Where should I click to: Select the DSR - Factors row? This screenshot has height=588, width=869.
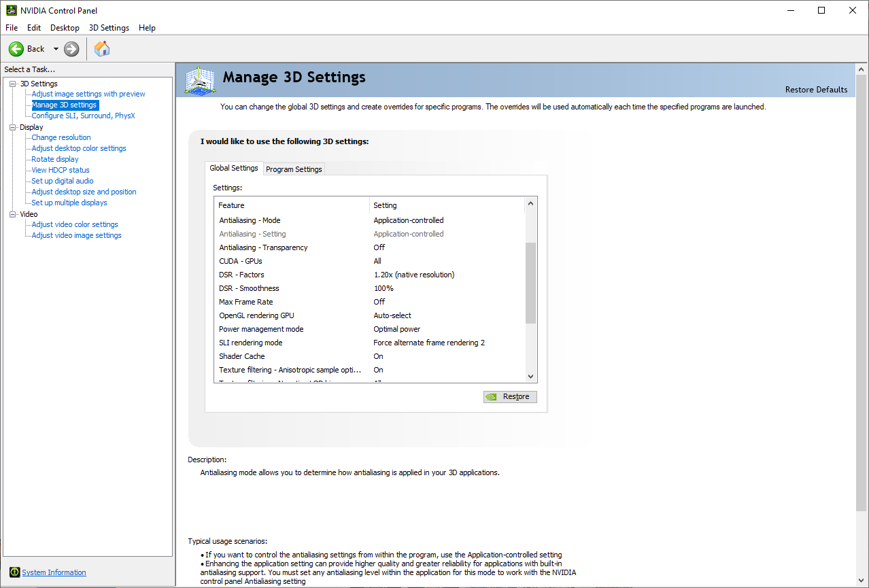pyautogui.click(x=369, y=275)
